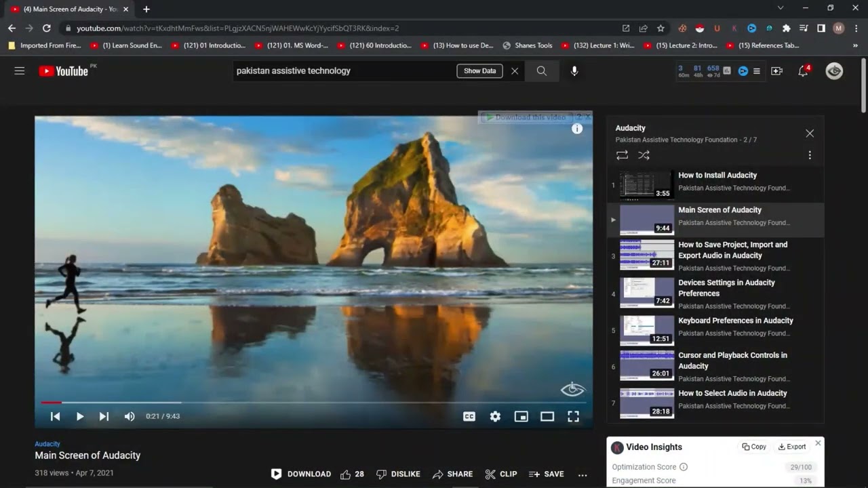This screenshot has width=868, height=488.
Task: Open the player settings gear
Action: [495, 416]
